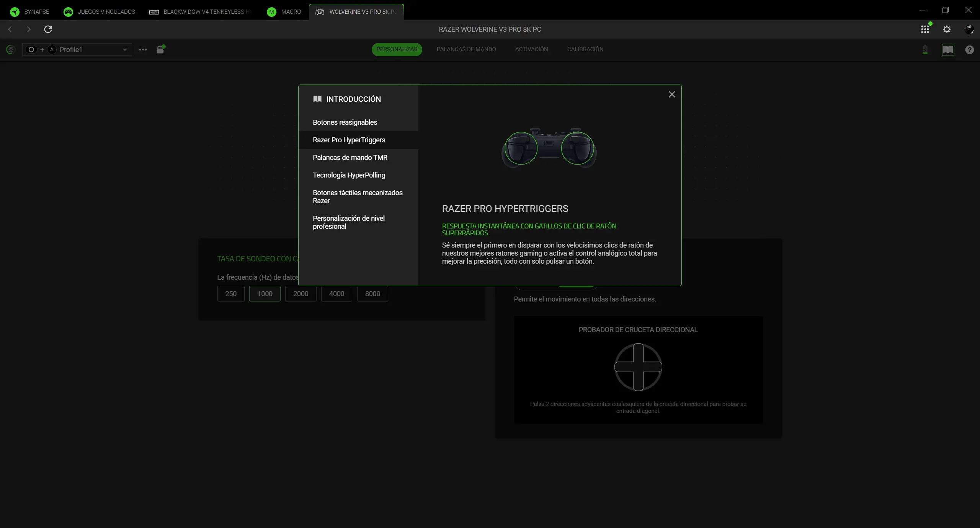Open Synapse settings with the gear icon
The width and height of the screenshot is (980, 528).
[x=947, y=29]
